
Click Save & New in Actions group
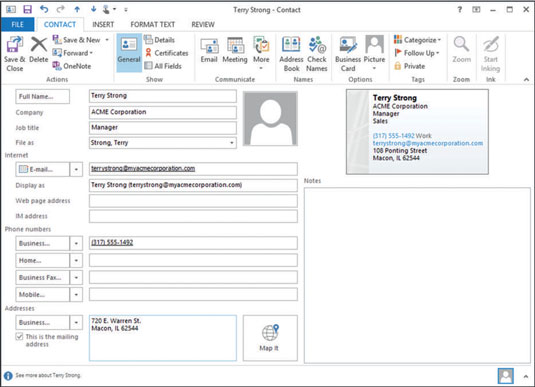click(x=76, y=40)
